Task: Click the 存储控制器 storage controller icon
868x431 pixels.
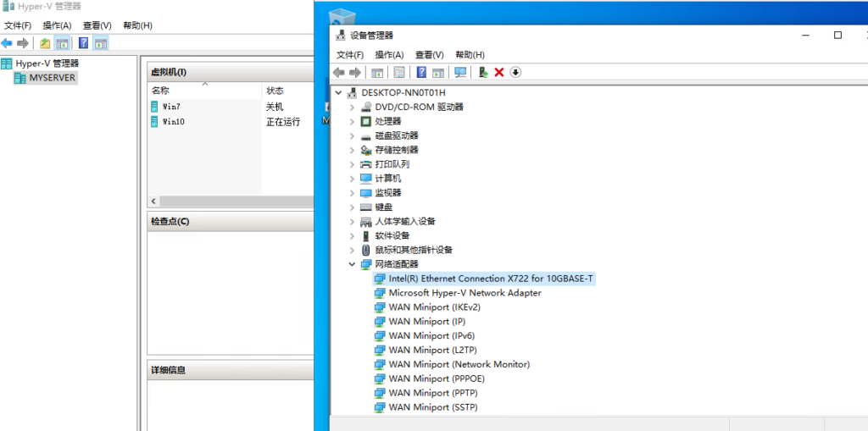Action: pos(365,150)
